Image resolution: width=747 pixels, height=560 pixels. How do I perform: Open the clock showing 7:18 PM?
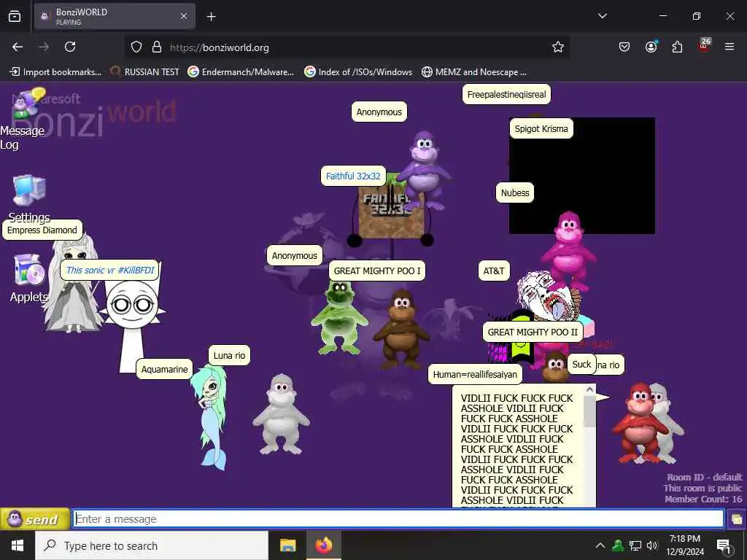coord(684,545)
